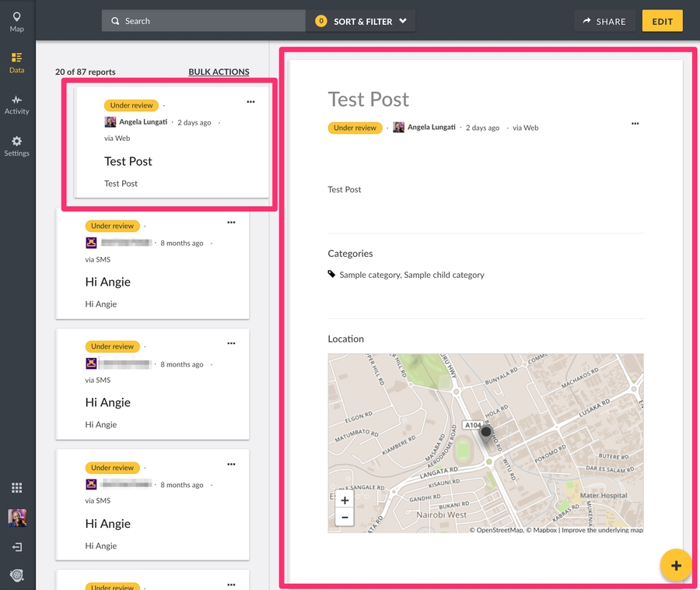Click the help icon at sidebar bottom
This screenshot has height=590, width=700.
(16, 575)
